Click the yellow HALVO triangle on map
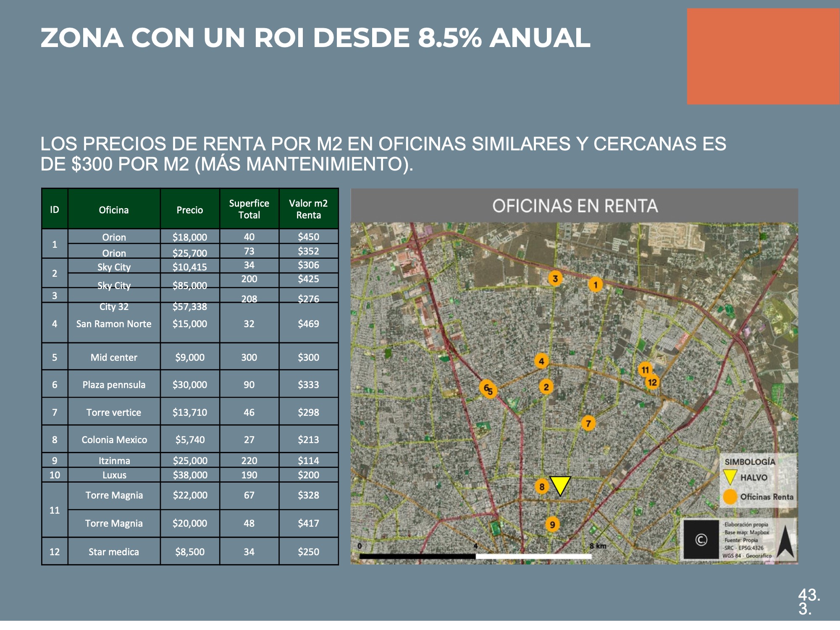 coord(560,485)
